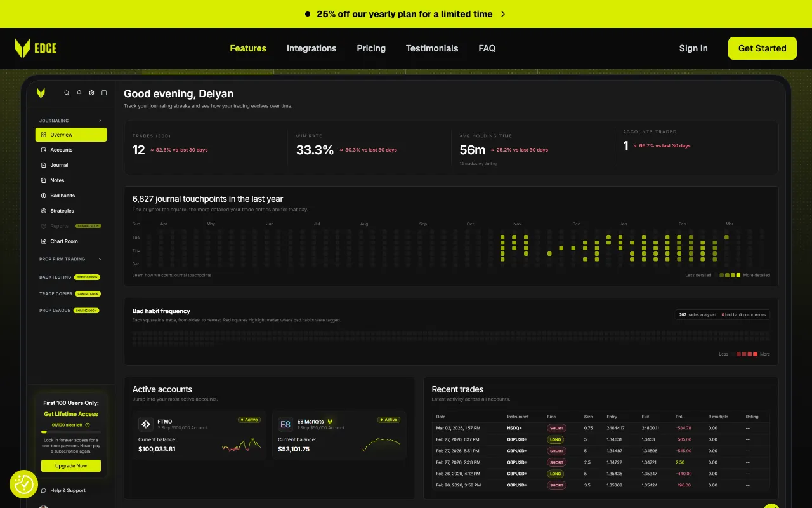
Task: Click the E8 Markets account logo
Action: (x=285, y=424)
